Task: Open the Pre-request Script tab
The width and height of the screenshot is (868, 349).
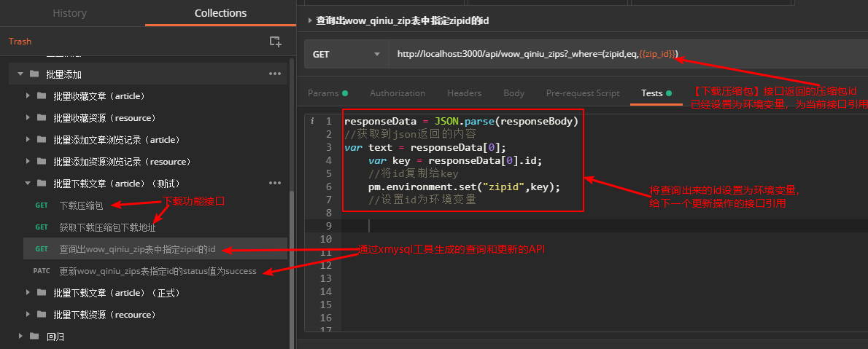Action: pos(583,93)
